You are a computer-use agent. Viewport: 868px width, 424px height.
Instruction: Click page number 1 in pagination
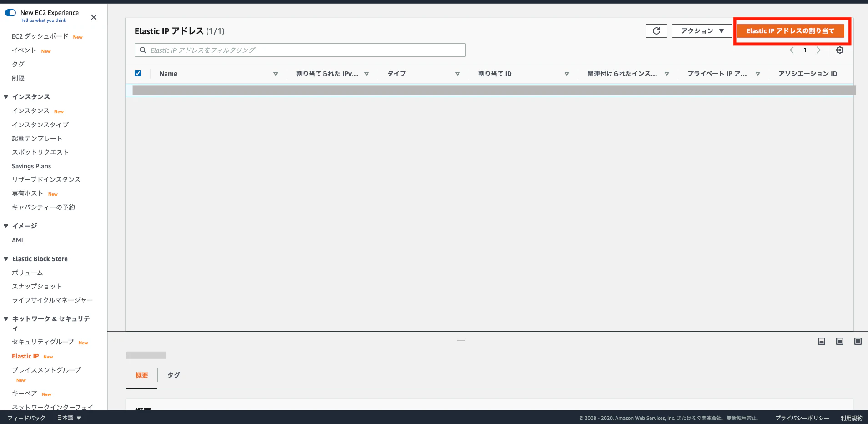click(x=805, y=50)
